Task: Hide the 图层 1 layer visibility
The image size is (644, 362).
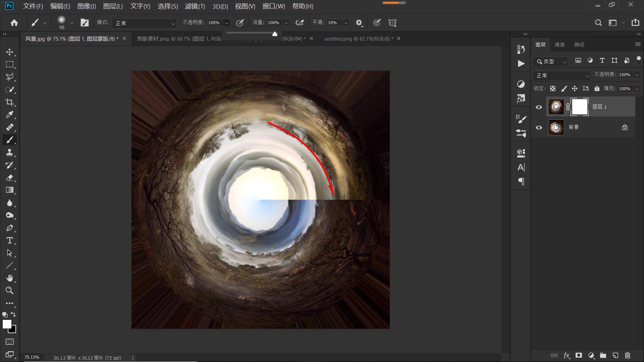Action: pyautogui.click(x=539, y=107)
